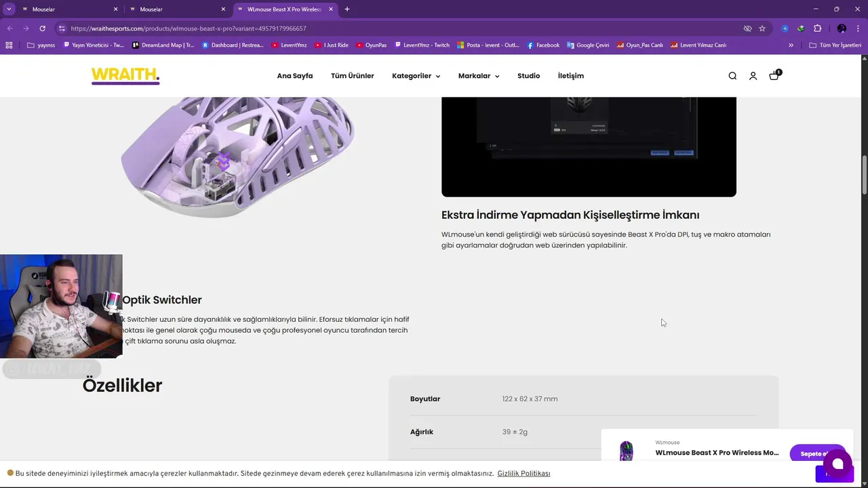Open the chat bubble widget

pos(837,464)
